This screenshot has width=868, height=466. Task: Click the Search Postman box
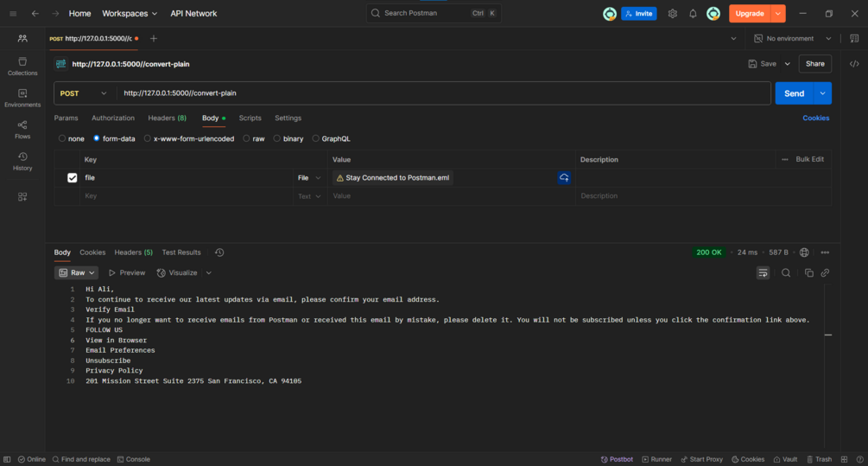[x=434, y=13]
